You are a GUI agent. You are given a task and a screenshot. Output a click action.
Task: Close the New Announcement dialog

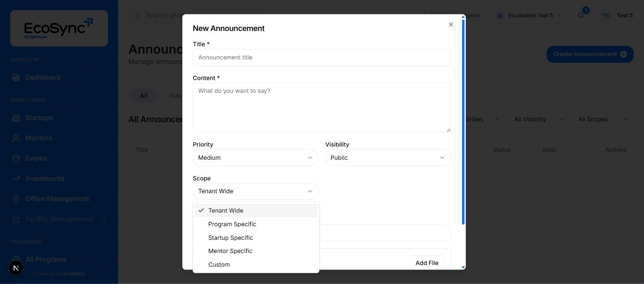(x=451, y=25)
